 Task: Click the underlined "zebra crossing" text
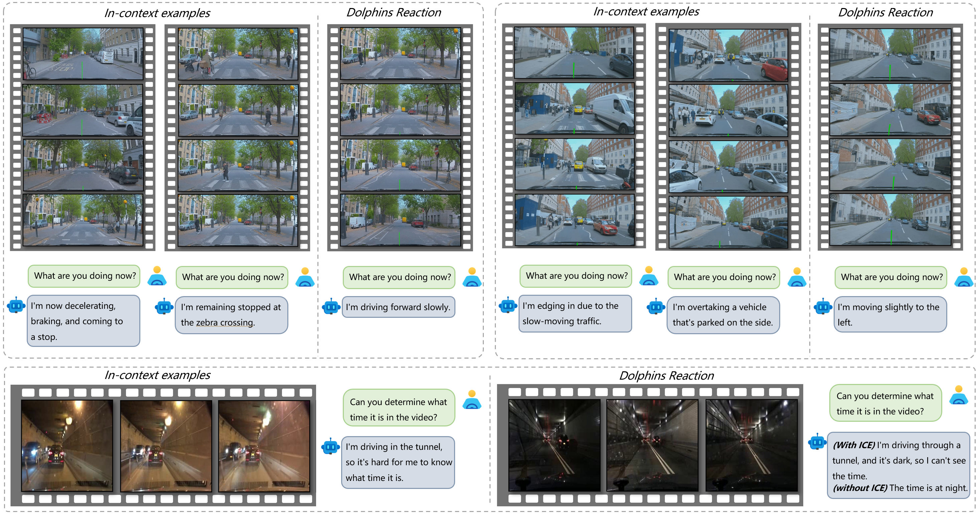(225, 323)
